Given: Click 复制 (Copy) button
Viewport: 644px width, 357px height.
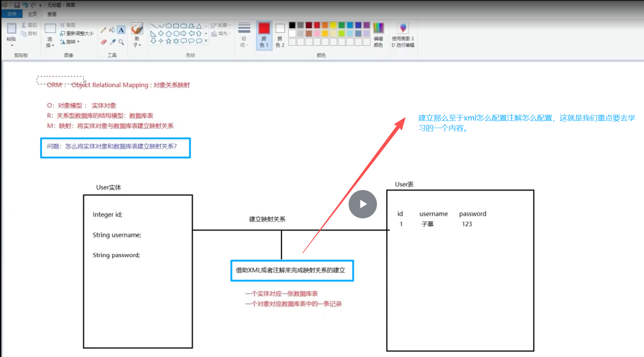Looking at the screenshot, I should (x=29, y=33).
